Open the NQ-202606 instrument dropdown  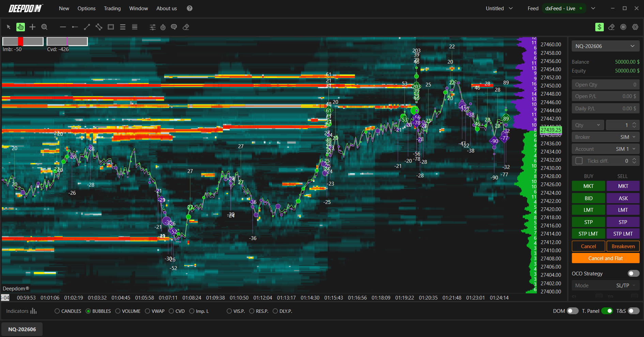pos(605,46)
